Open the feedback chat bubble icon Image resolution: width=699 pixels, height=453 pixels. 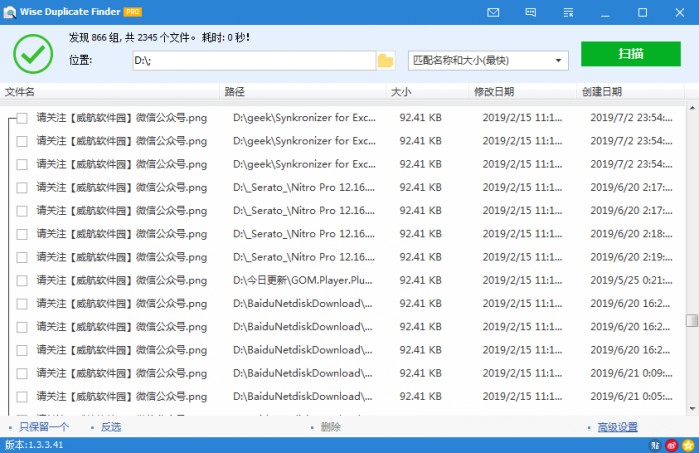pos(530,12)
